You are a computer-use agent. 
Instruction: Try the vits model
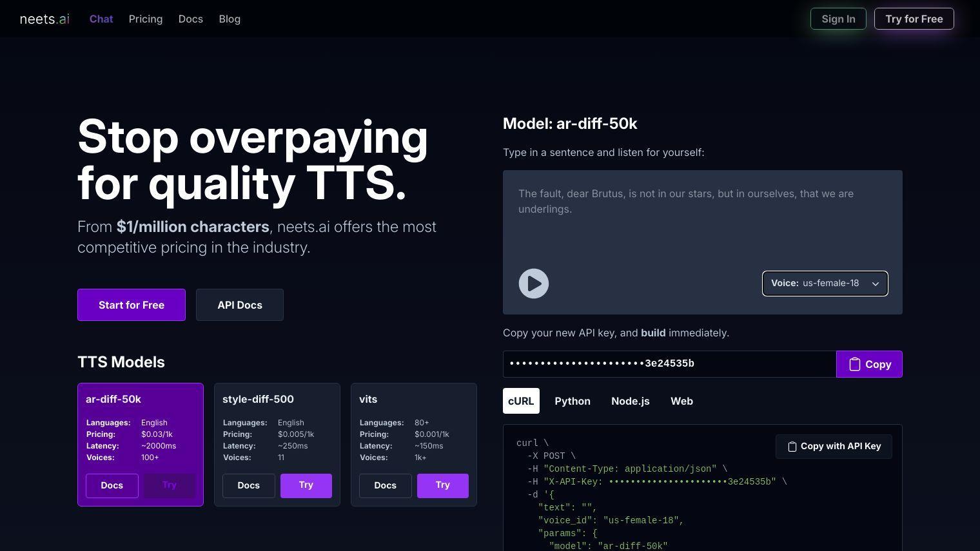(443, 485)
